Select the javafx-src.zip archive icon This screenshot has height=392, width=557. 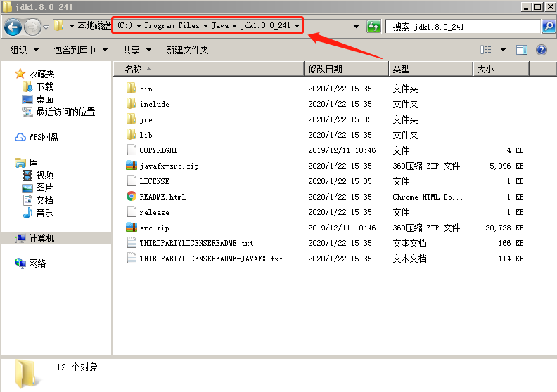pos(132,166)
